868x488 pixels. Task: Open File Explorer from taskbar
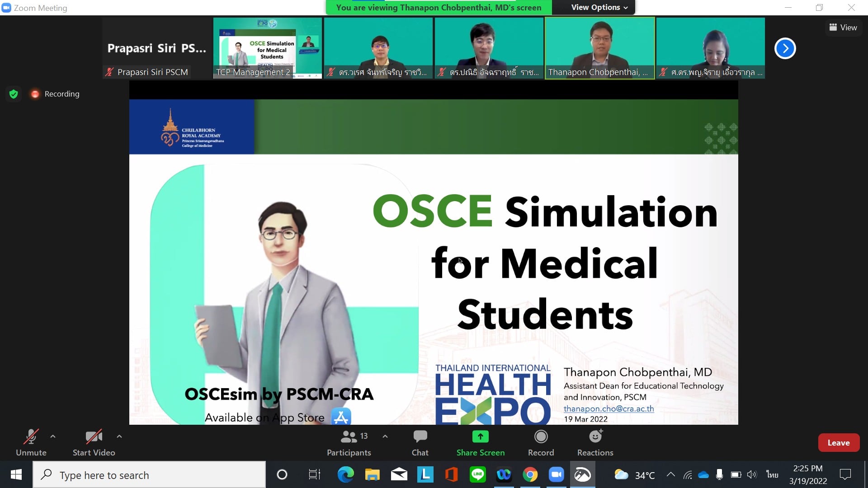(373, 475)
